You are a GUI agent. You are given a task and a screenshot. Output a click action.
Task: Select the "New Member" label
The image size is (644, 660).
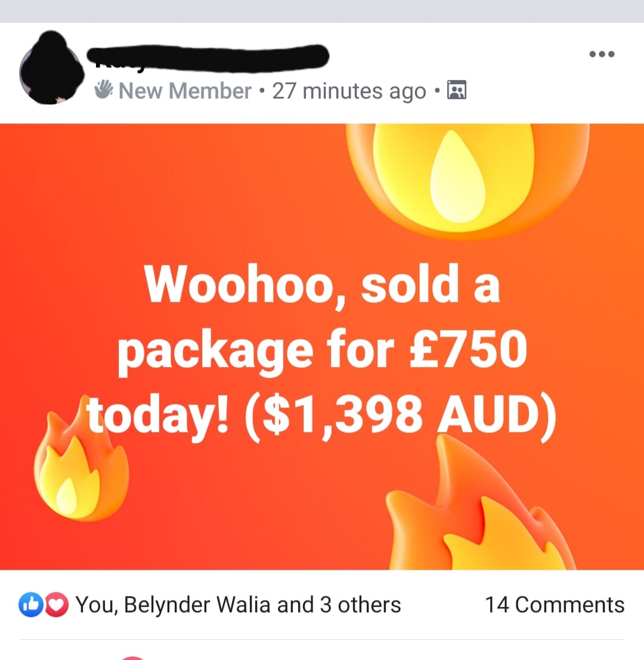coord(185,91)
